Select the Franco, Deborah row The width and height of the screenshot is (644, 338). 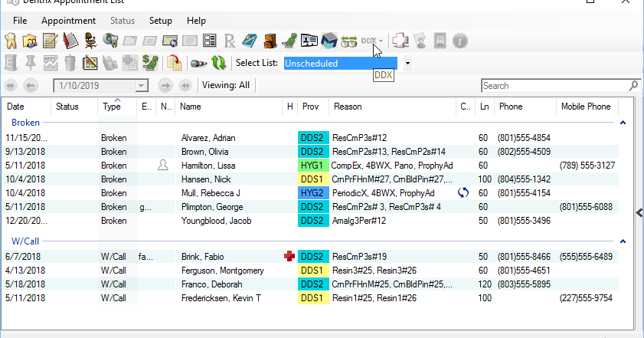(x=310, y=284)
